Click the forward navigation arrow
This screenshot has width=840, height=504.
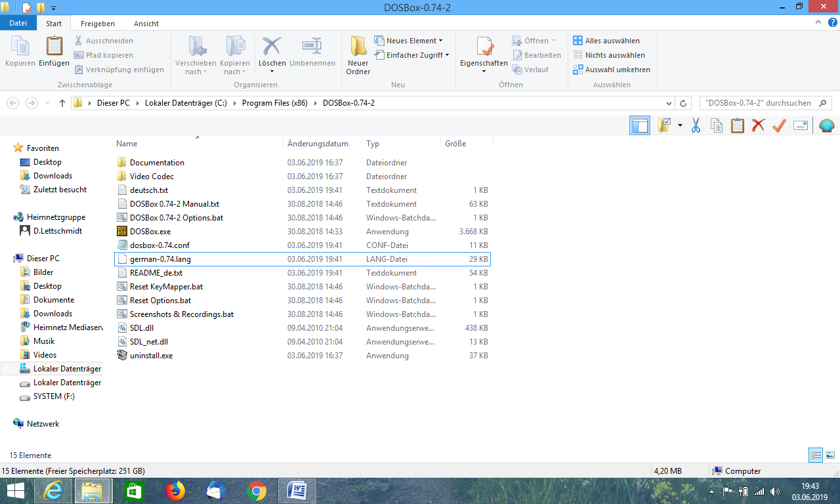31,103
